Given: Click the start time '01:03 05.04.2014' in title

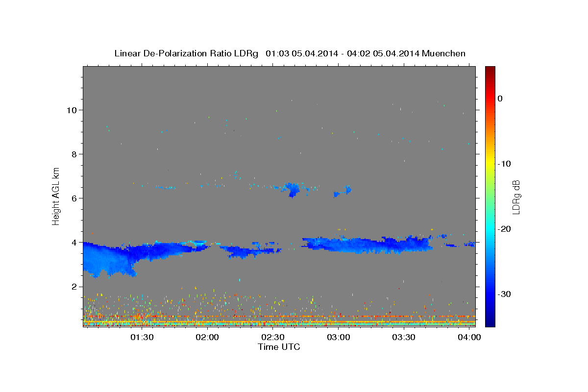Looking at the screenshot, I should point(301,53).
